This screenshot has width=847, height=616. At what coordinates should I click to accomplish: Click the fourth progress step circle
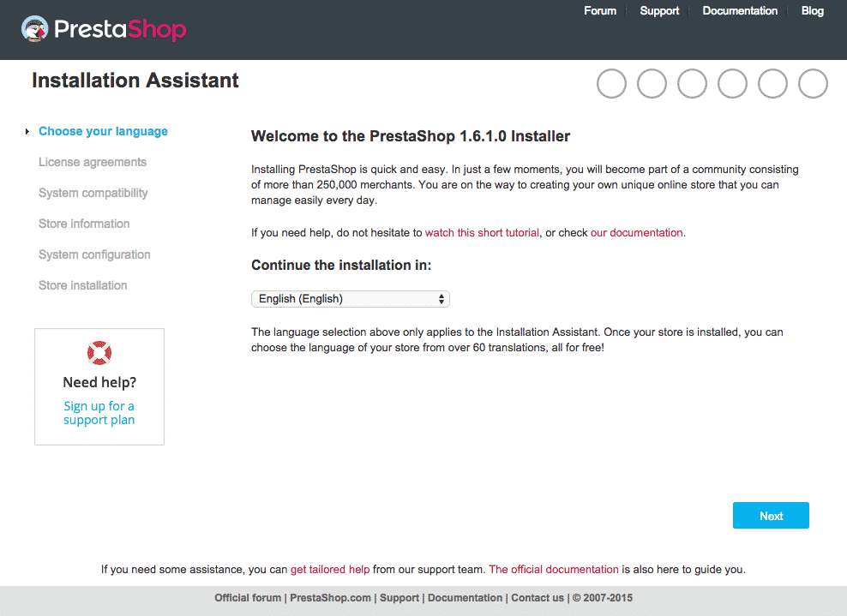pos(732,83)
